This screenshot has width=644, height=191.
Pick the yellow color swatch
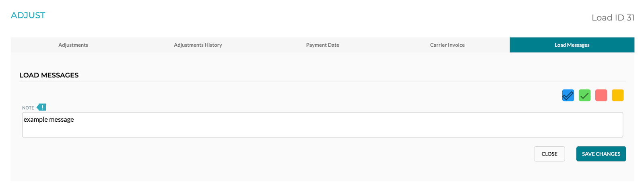click(617, 95)
